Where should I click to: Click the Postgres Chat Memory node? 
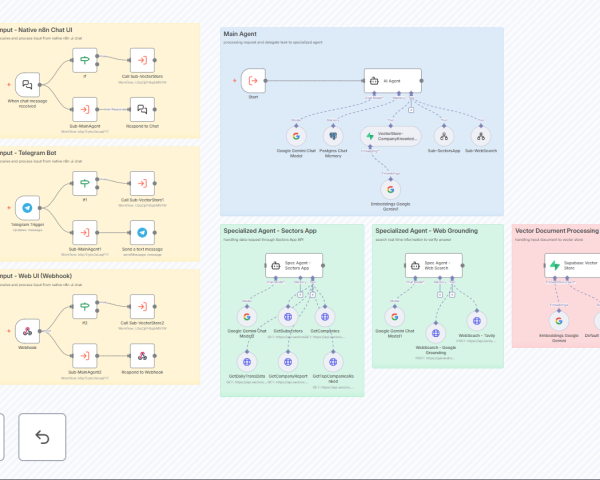[333, 135]
